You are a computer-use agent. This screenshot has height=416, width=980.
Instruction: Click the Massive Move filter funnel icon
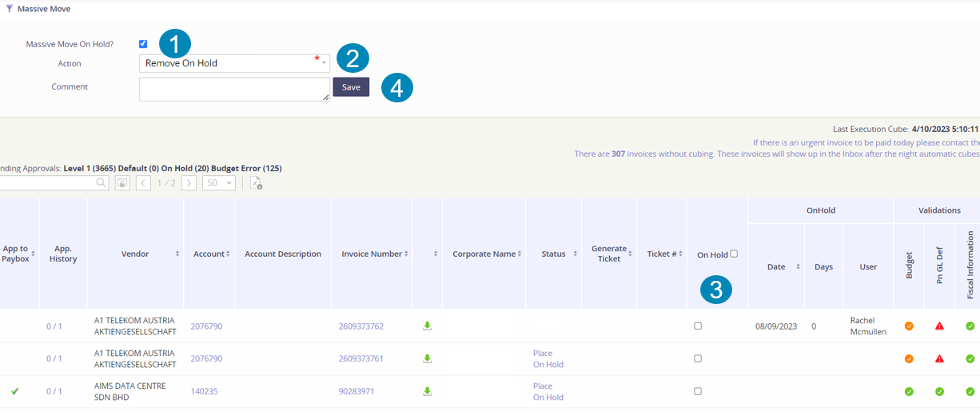[9, 9]
